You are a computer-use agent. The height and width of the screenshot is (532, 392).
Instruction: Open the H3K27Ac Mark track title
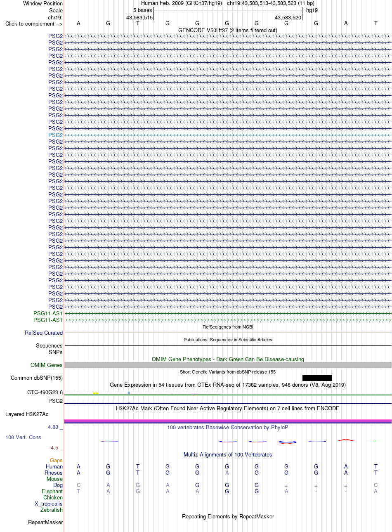228,408
